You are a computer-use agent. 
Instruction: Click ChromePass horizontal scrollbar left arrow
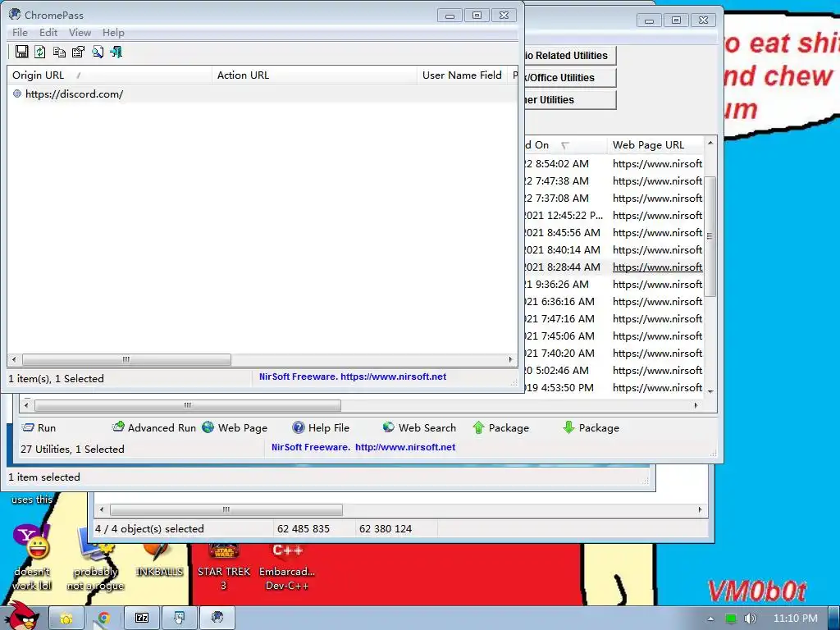14,359
